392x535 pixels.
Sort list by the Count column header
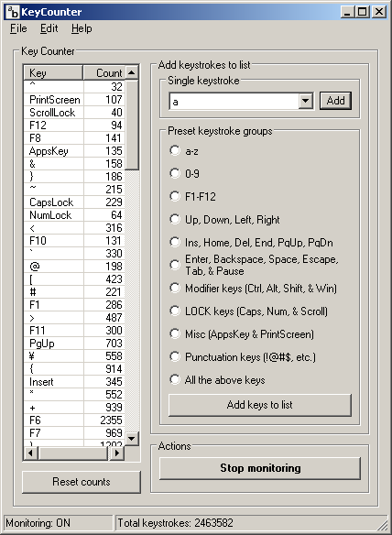104,72
